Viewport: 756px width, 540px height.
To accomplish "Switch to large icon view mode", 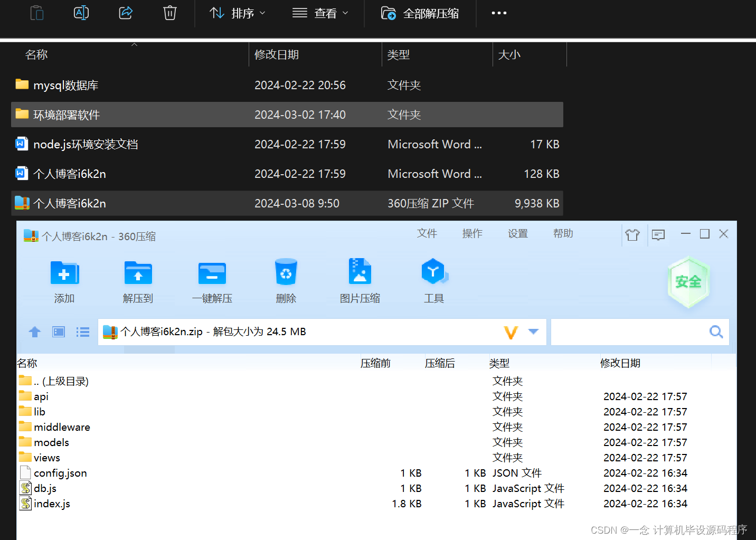I will pos(58,331).
